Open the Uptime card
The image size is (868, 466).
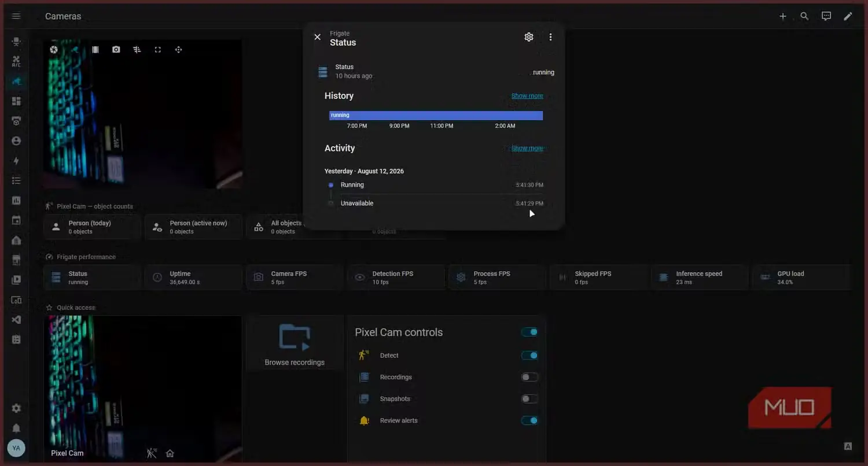(x=193, y=278)
